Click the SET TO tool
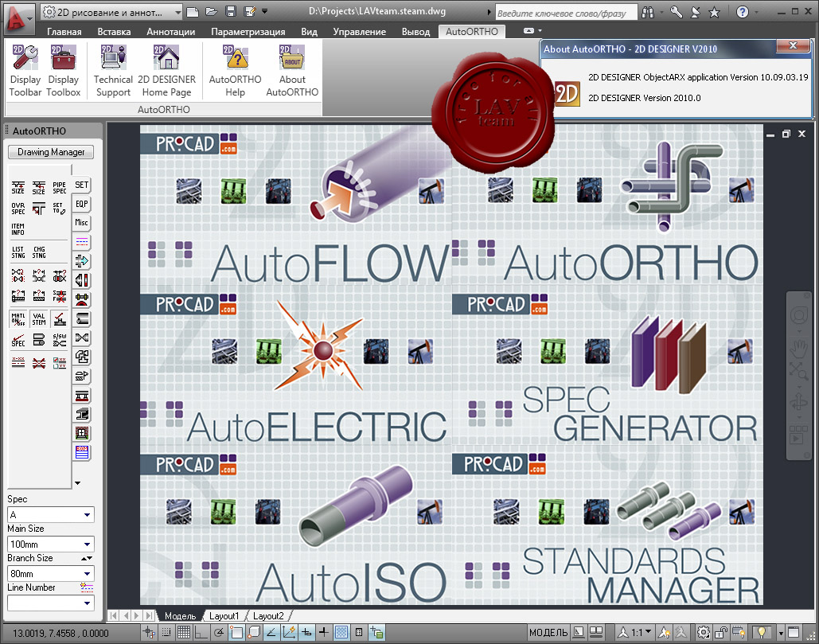 [x=60, y=209]
